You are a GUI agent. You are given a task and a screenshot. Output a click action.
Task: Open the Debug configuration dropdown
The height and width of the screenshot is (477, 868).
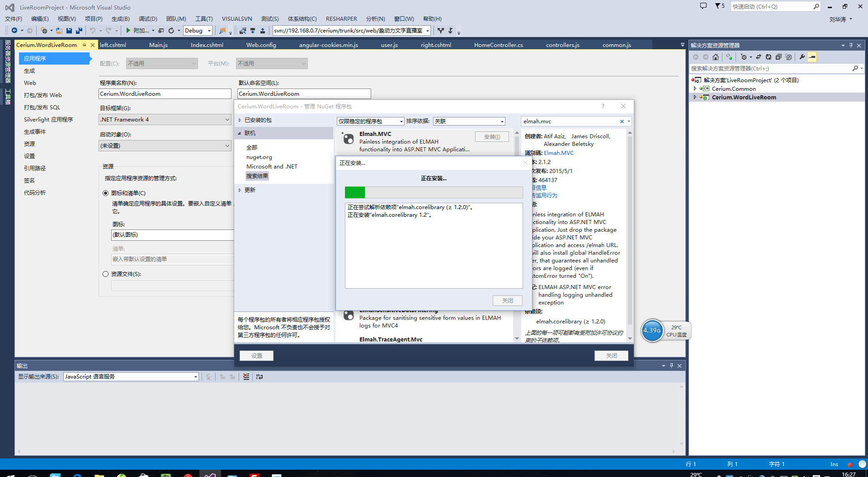(198, 30)
